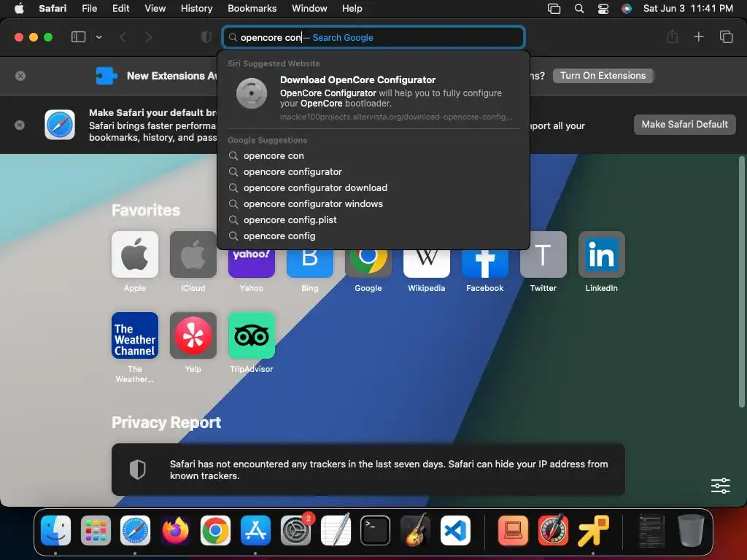747x560 pixels.
Task: Click the address bar search field
Action: tap(373, 37)
